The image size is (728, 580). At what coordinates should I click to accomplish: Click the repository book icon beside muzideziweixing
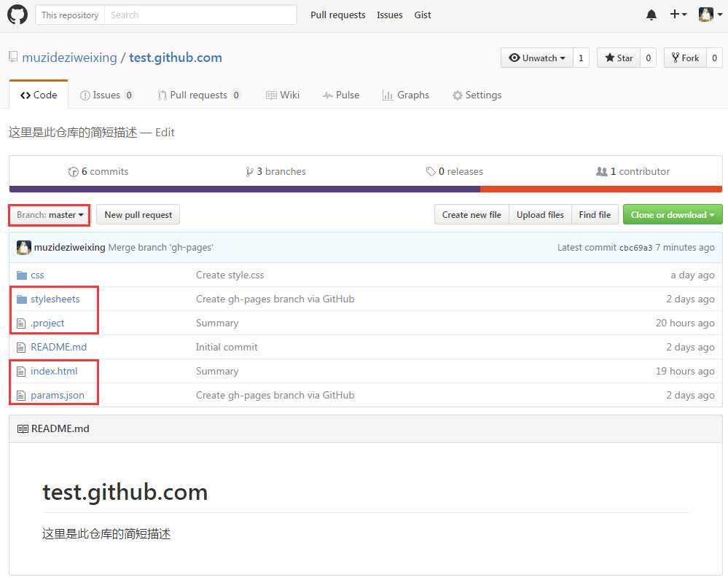point(13,57)
